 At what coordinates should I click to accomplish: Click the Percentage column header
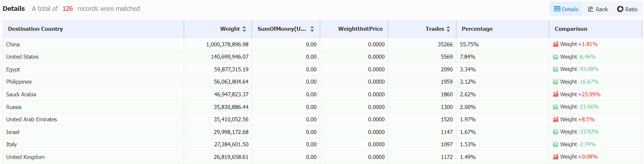pos(477,29)
